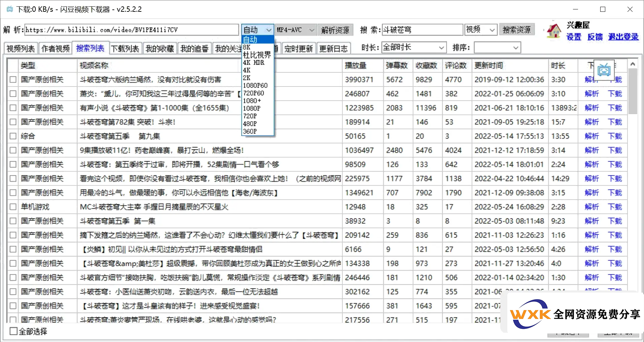Image resolution: width=644 pixels, height=342 pixels.
Task: Toggle the 全部选择 checkbox
Action: [13, 331]
